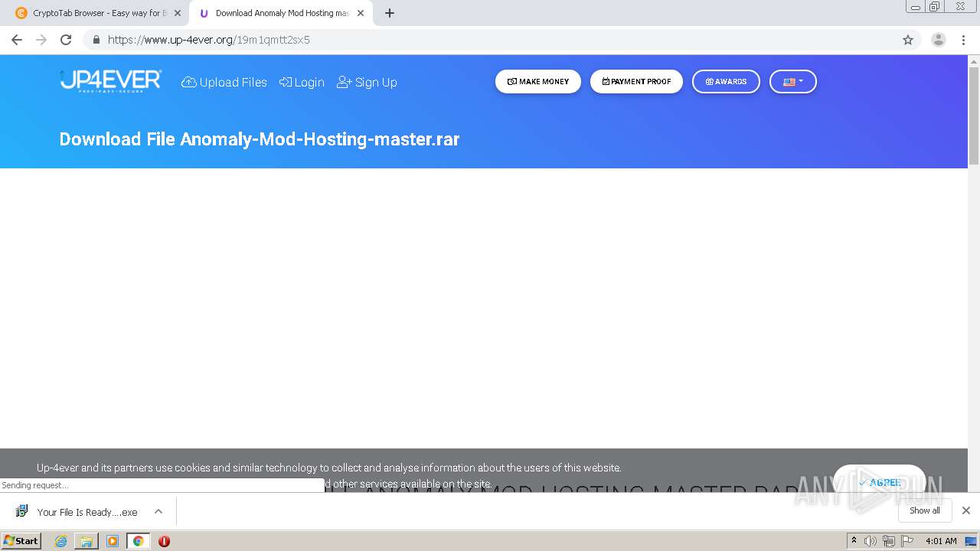
Task: Select the Download Anomaly Mod Hosting tab
Action: (x=282, y=13)
